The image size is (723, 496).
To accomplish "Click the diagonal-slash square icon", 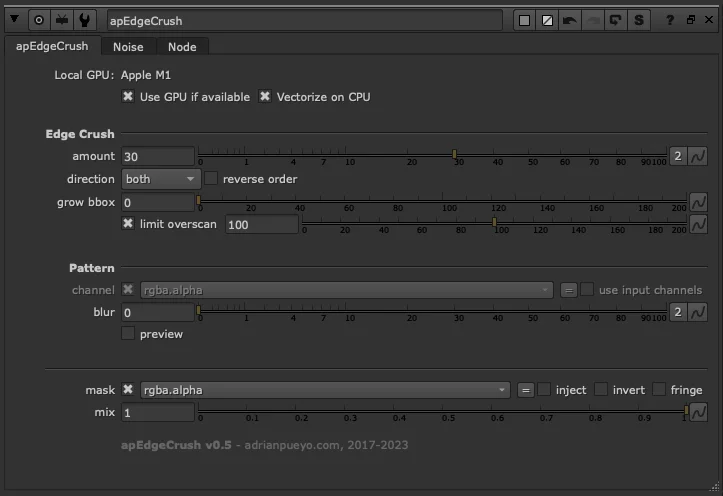I will tap(547, 20).
